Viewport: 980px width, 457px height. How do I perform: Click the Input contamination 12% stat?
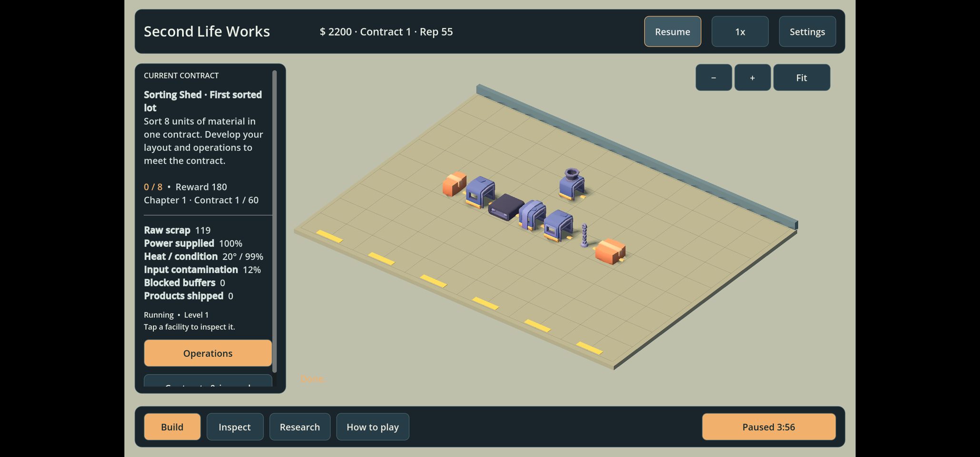(x=202, y=269)
